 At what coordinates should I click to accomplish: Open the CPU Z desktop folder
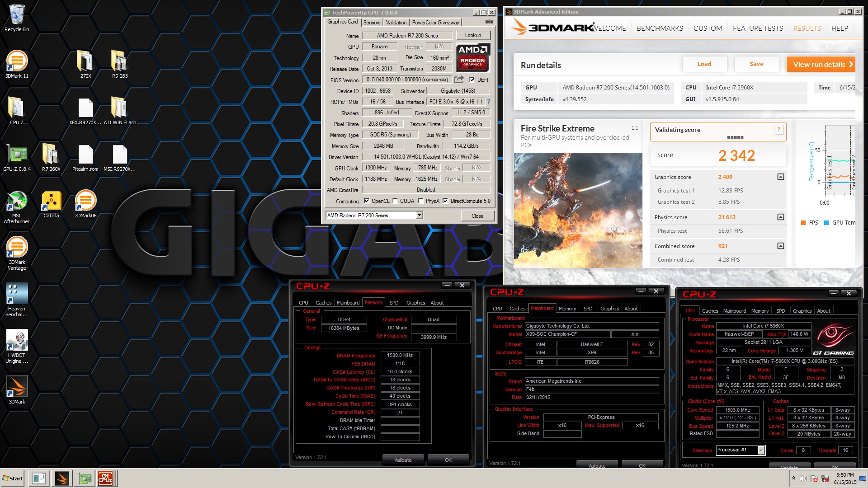coord(17,111)
